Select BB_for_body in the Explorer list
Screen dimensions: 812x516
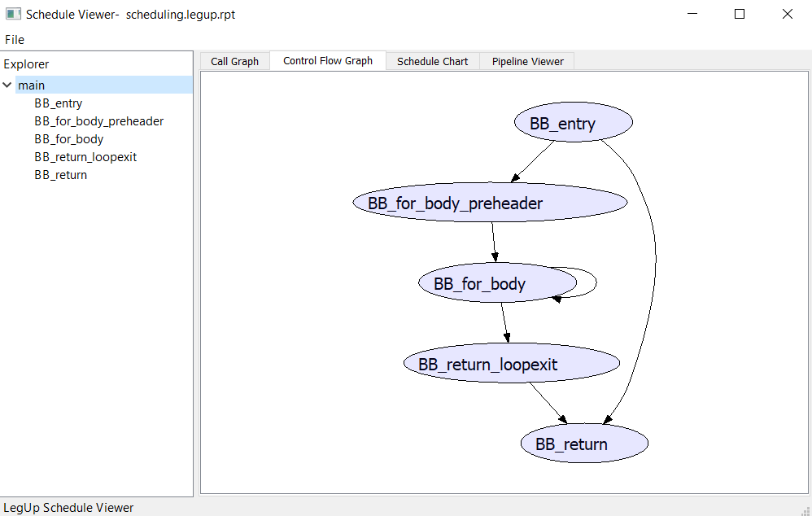[x=69, y=139]
